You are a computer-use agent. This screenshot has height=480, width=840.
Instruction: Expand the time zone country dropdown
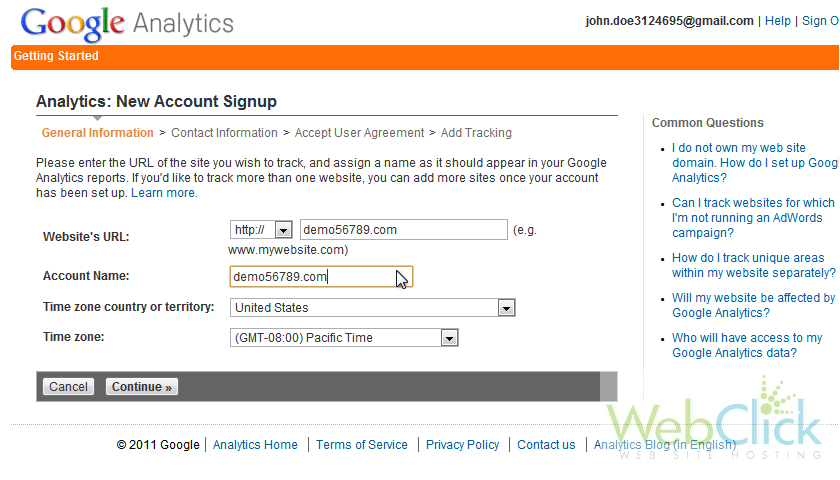372,308
